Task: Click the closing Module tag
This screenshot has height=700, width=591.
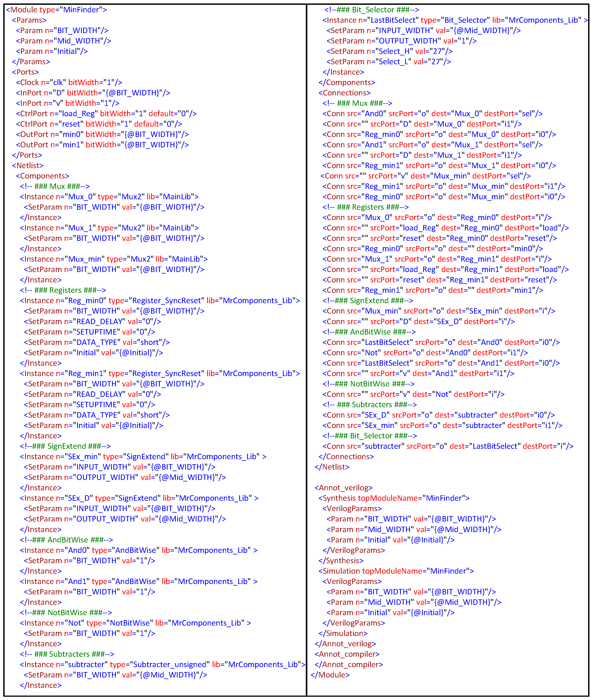Action: tap(330, 675)
